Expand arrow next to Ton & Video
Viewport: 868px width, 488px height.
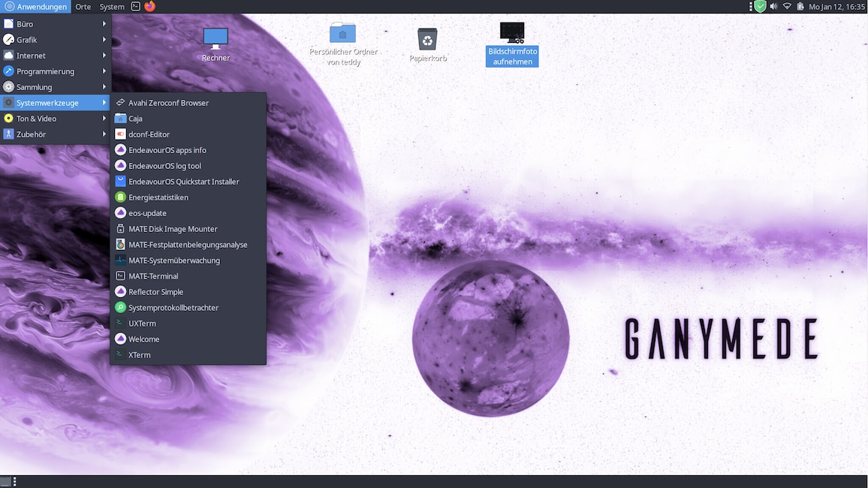tap(104, 119)
